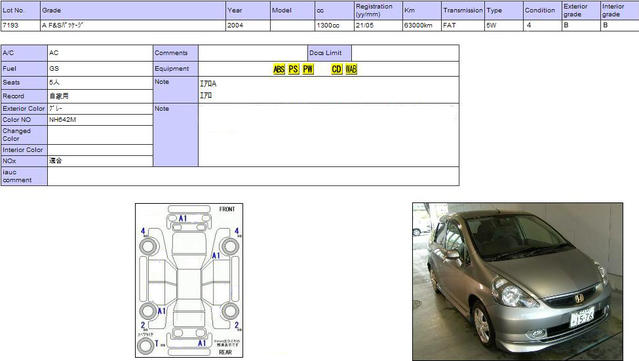Click the Color NO value NH642M
This screenshot has width=639, height=361.
pyautogui.click(x=62, y=120)
